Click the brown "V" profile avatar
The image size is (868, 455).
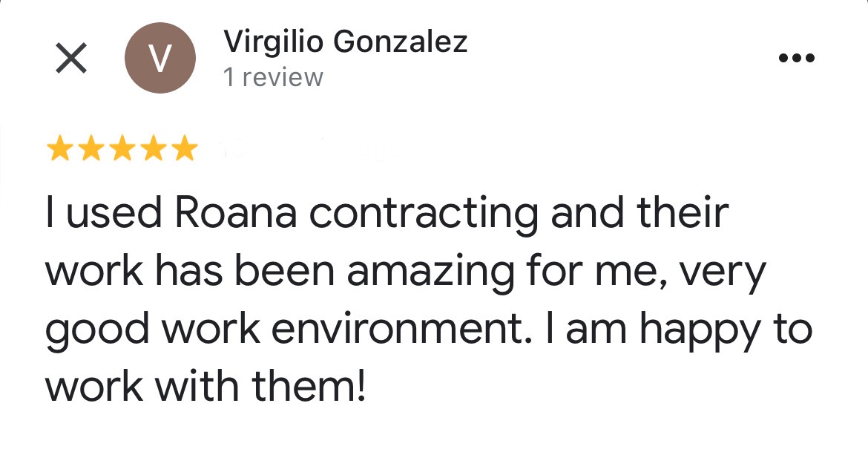pyautogui.click(x=160, y=59)
